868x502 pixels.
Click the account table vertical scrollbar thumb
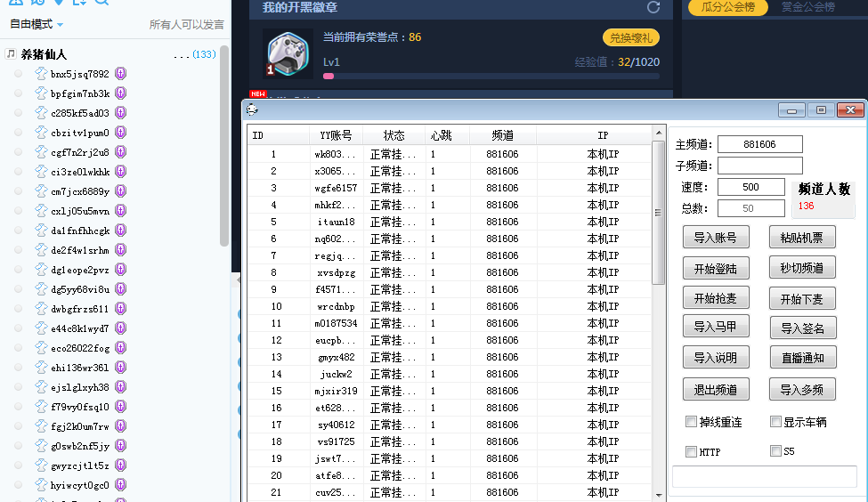(x=658, y=213)
